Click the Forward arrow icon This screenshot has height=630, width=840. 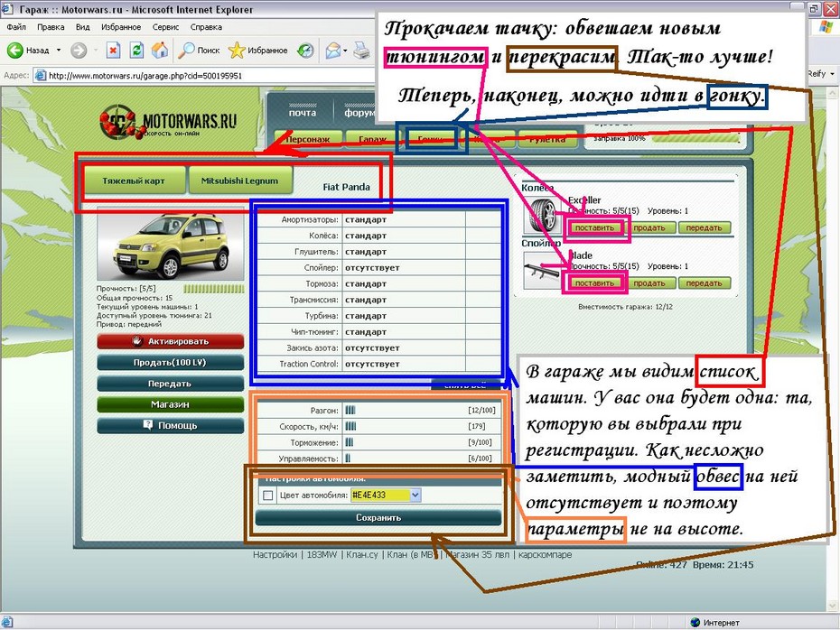pos(79,51)
